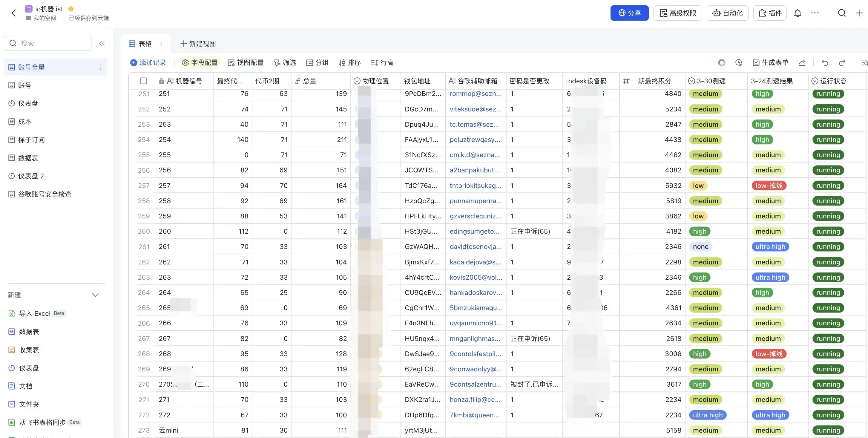868x438 pixels.
Task: Toggle checkbox for row 251
Action: pyautogui.click(x=143, y=94)
